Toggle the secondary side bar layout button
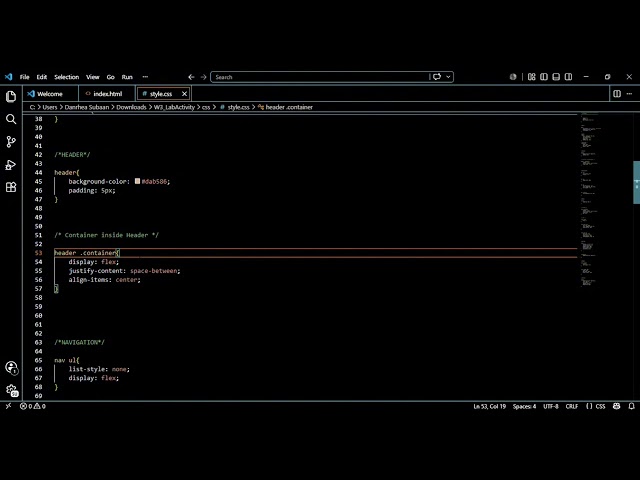 568,77
